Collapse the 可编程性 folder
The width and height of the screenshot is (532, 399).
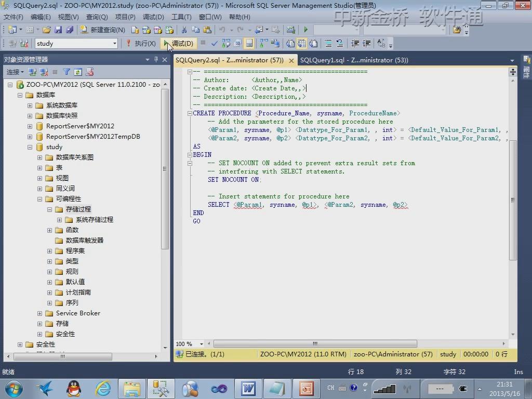click(x=39, y=199)
